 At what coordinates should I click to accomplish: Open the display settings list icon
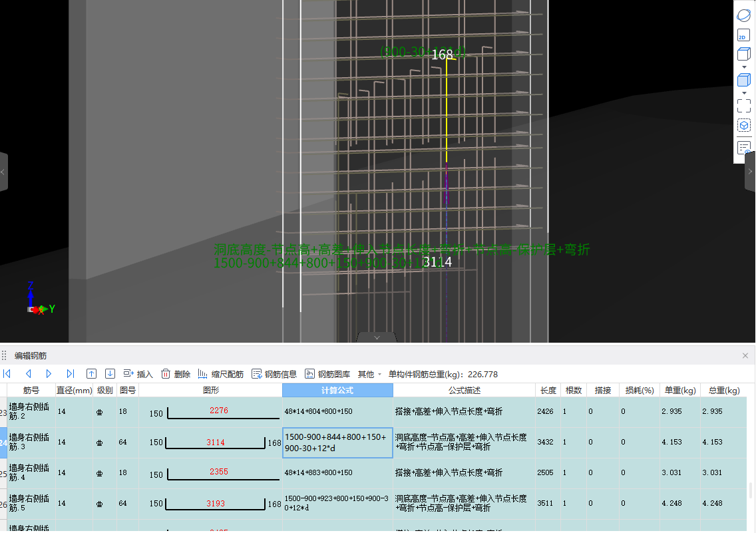744,147
